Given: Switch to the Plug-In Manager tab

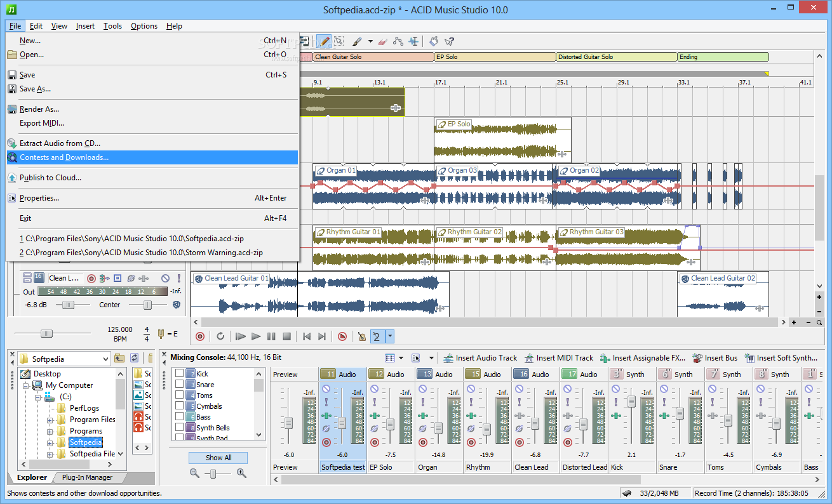Looking at the screenshot, I should coord(88,477).
